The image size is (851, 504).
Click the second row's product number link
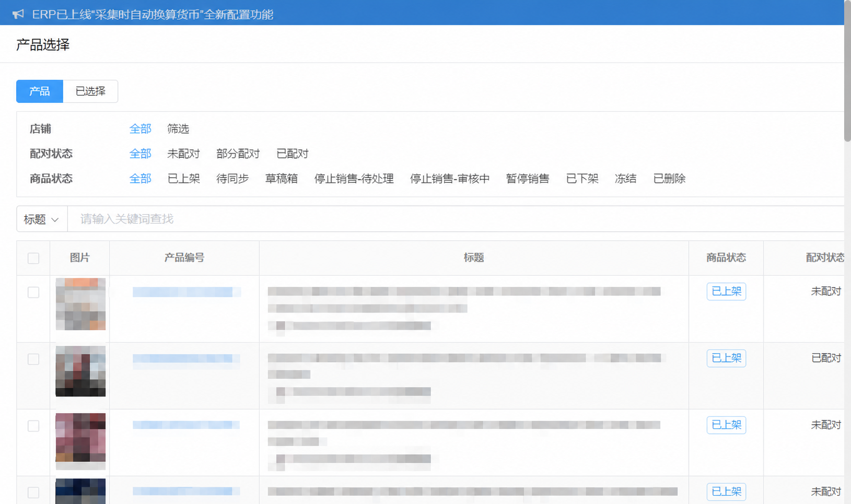(186, 358)
